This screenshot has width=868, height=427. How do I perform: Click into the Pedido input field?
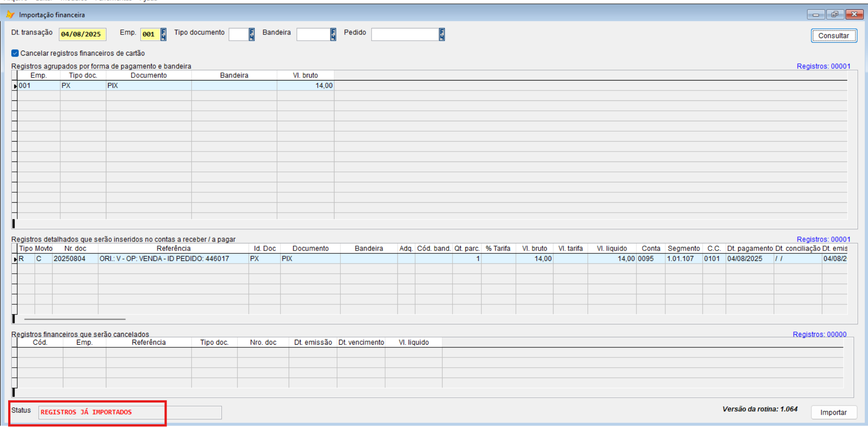point(405,34)
